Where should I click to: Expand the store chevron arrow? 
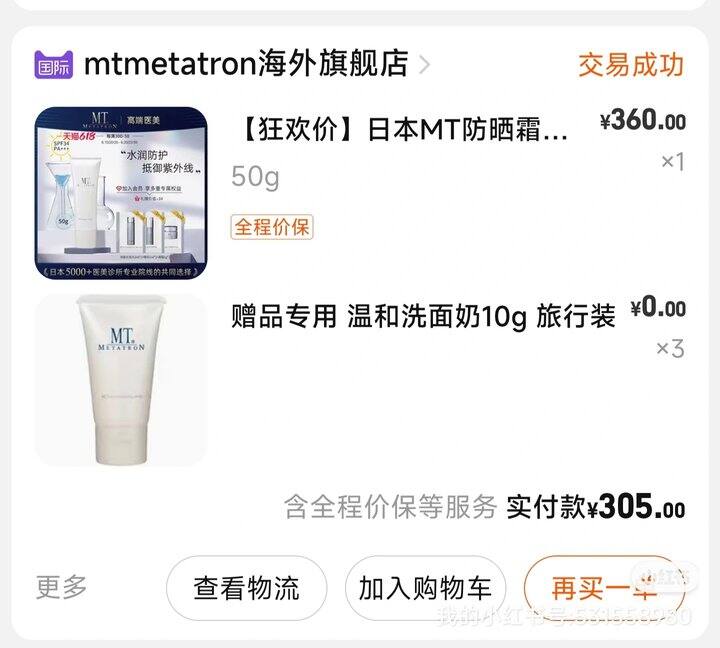(x=425, y=65)
